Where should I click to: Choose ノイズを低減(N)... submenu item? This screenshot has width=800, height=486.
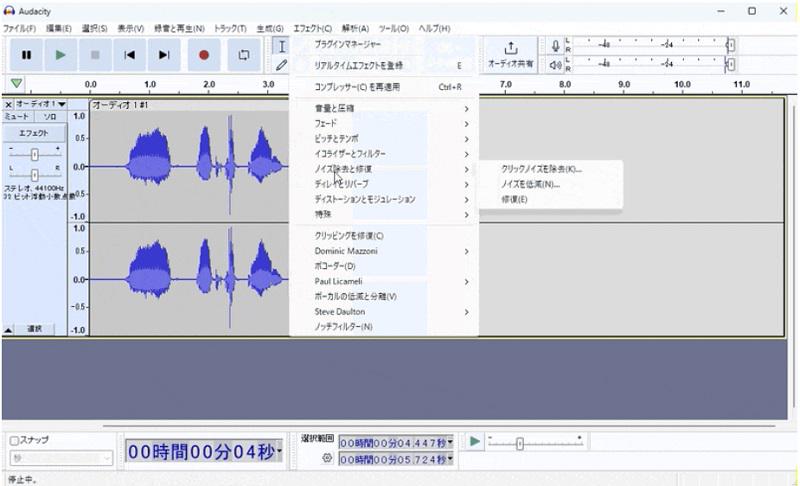pyautogui.click(x=550, y=184)
